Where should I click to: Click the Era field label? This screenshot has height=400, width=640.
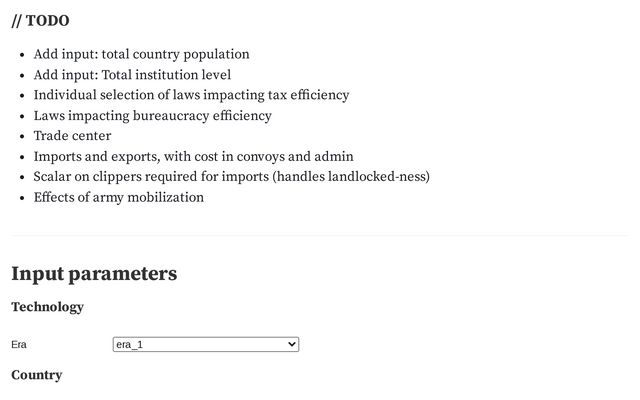[19, 345]
